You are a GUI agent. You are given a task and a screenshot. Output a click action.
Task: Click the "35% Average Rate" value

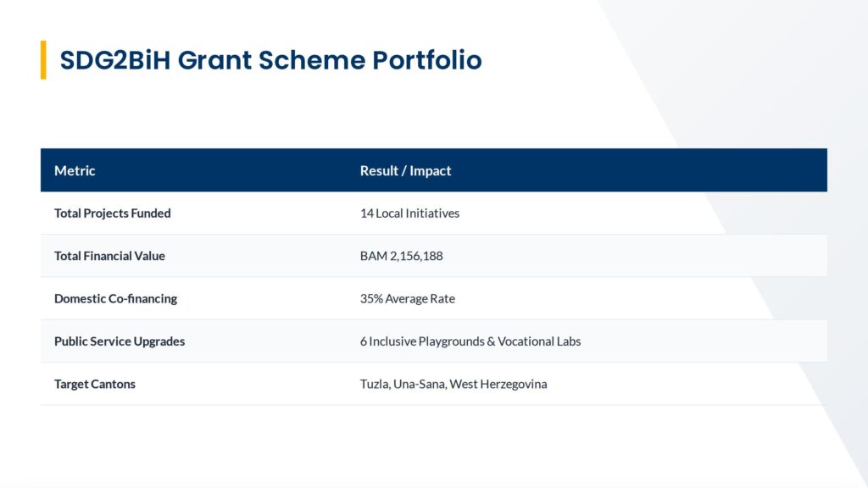click(408, 298)
